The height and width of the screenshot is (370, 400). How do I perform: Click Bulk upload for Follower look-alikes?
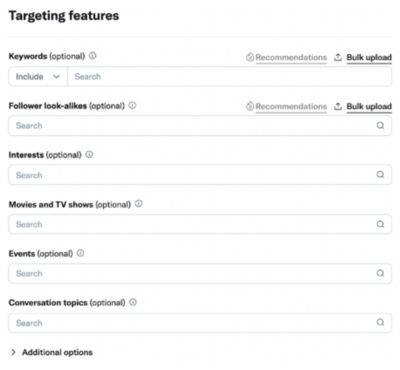(x=369, y=106)
